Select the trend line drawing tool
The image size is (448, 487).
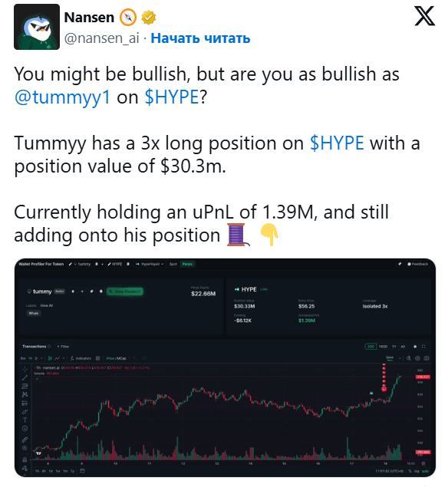25,377
